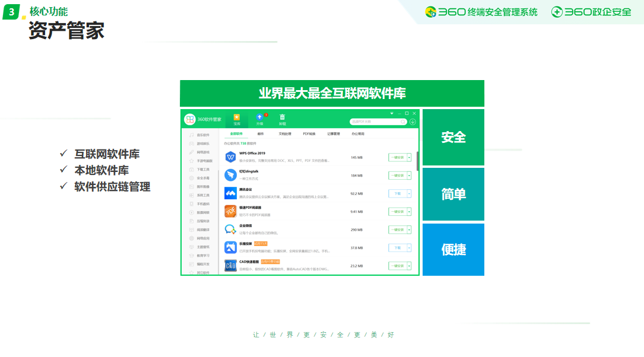Select the 下载工具 sidebar category
The height and width of the screenshot is (357, 644).
pos(200,170)
